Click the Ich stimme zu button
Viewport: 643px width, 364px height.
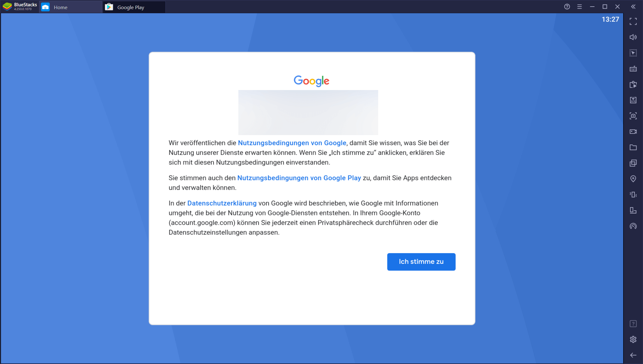421,262
